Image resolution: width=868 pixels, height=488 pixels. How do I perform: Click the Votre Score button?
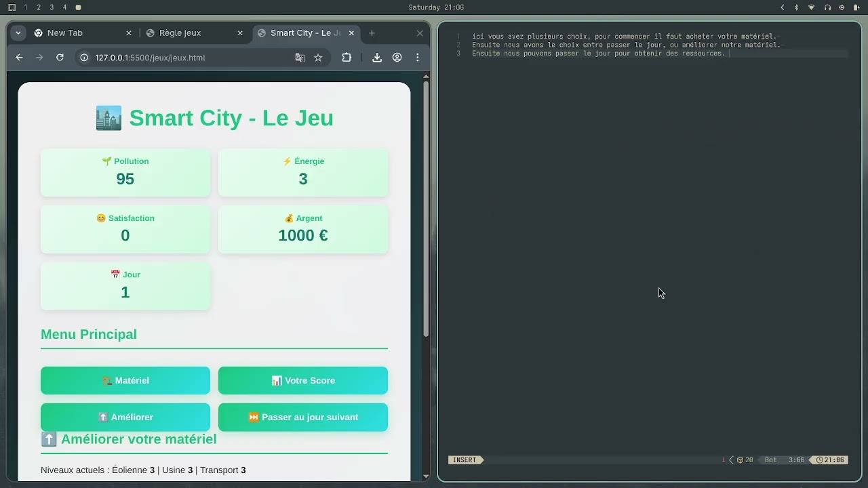[x=303, y=380]
